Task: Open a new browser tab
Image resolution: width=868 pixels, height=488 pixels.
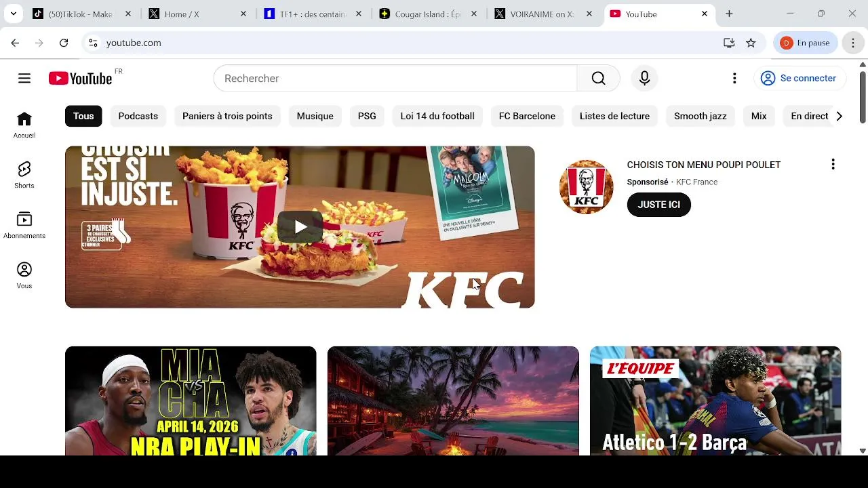Action: [729, 14]
